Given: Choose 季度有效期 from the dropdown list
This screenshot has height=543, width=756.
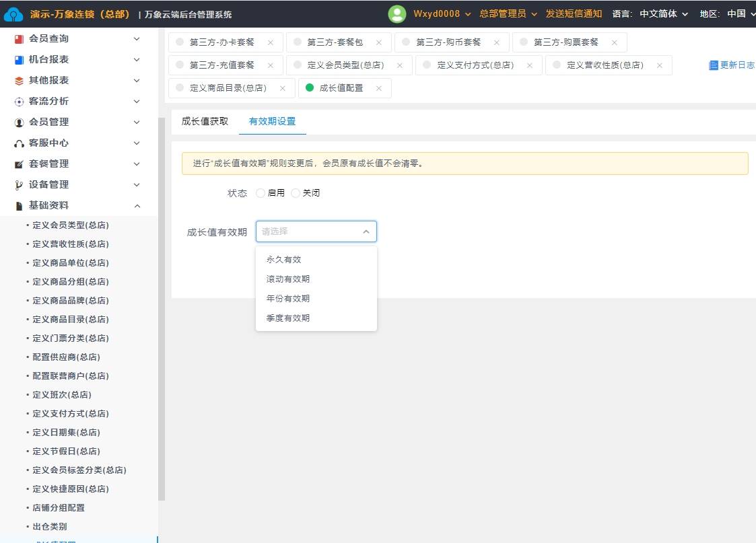Looking at the screenshot, I should pos(288,318).
